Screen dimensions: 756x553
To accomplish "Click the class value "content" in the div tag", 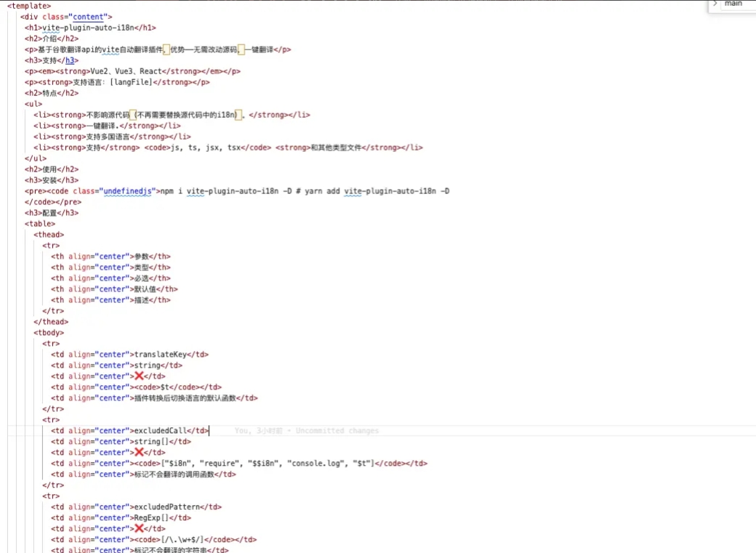I will (x=88, y=17).
